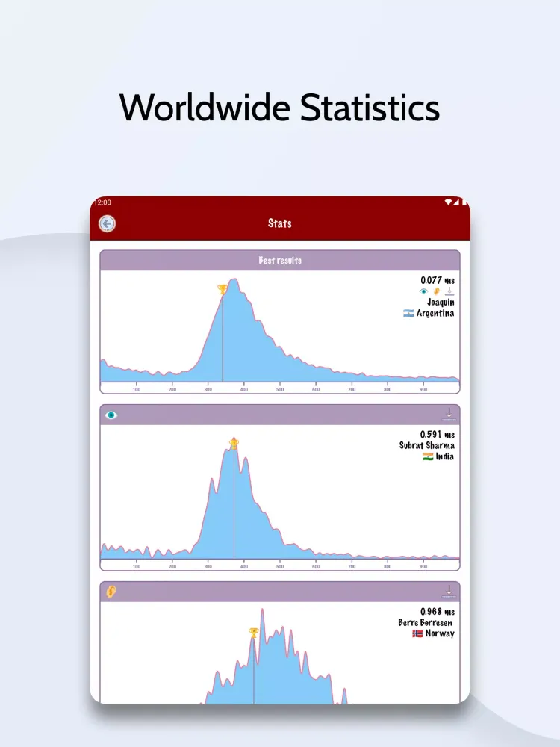The height and width of the screenshot is (747, 560).
Task: Click the trophy marker on the visual chart
Action: (234, 444)
